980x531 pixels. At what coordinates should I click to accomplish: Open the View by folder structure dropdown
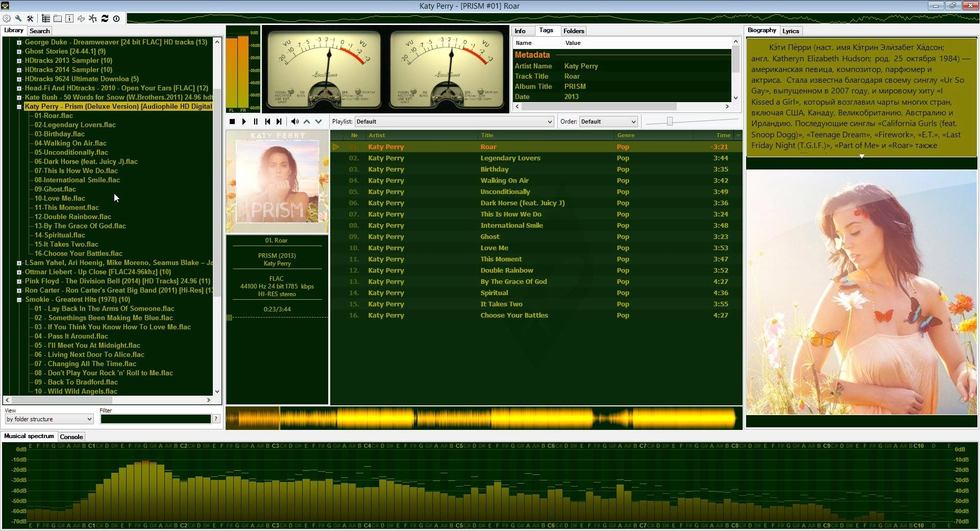pos(49,419)
